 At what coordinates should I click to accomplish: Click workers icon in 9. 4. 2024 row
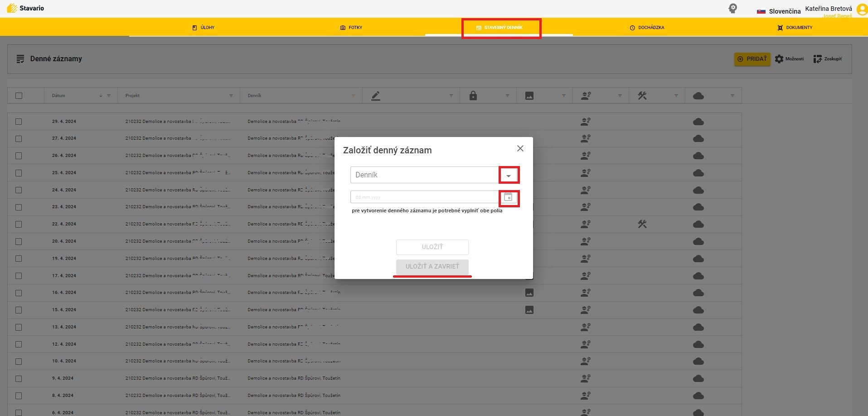[x=586, y=378]
